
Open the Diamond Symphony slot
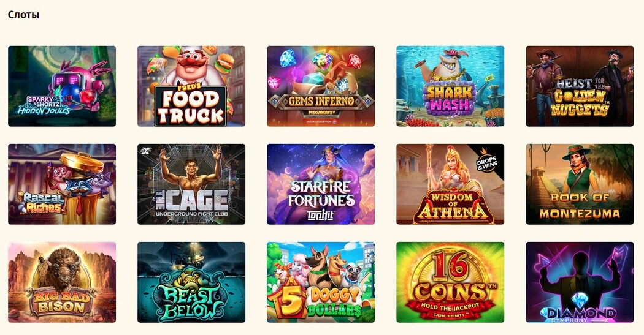(x=580, y=282)
